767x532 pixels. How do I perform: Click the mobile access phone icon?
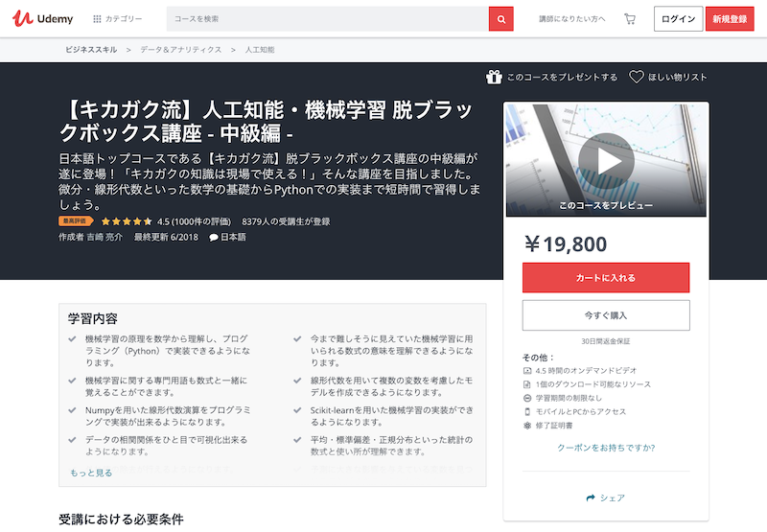[527, 412]
